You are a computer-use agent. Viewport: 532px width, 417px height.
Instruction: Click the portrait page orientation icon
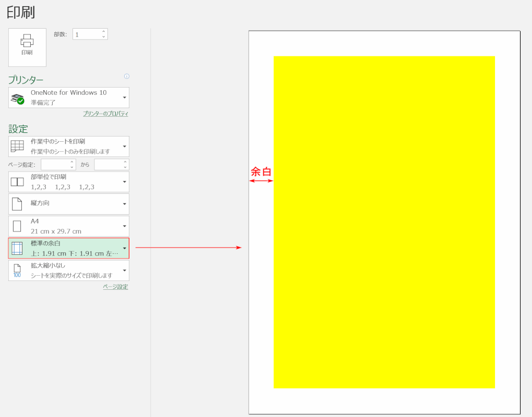click(17, 204)
